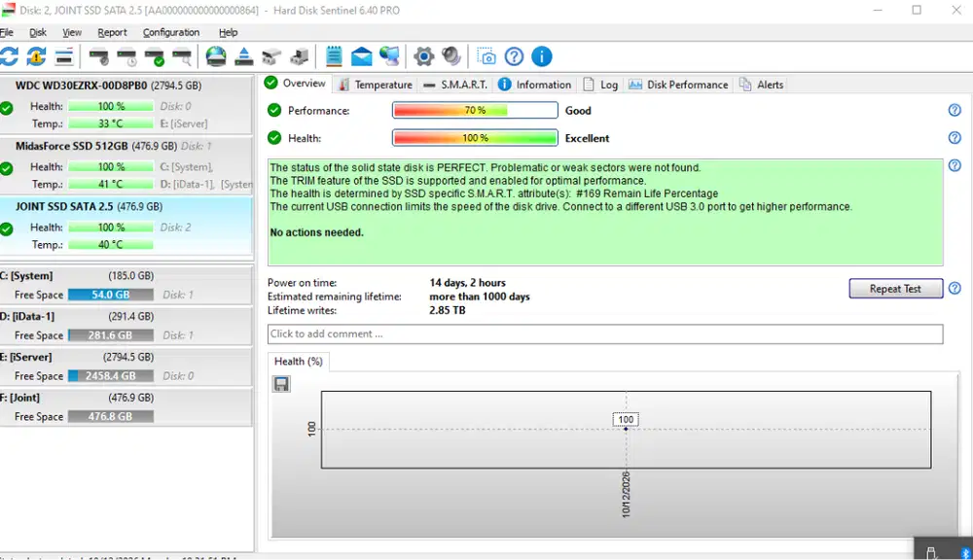Click the drive-with-box toolbar icon before the notepad

[x=299, y=56]
